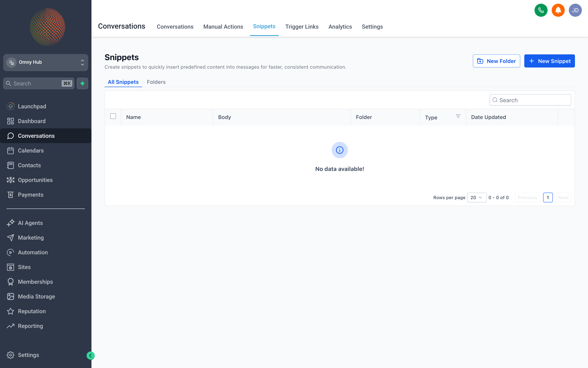Screen dimensions: 588x368
Task: Click the Marketing paper plane icon
Action: click(x=10, y=238)
